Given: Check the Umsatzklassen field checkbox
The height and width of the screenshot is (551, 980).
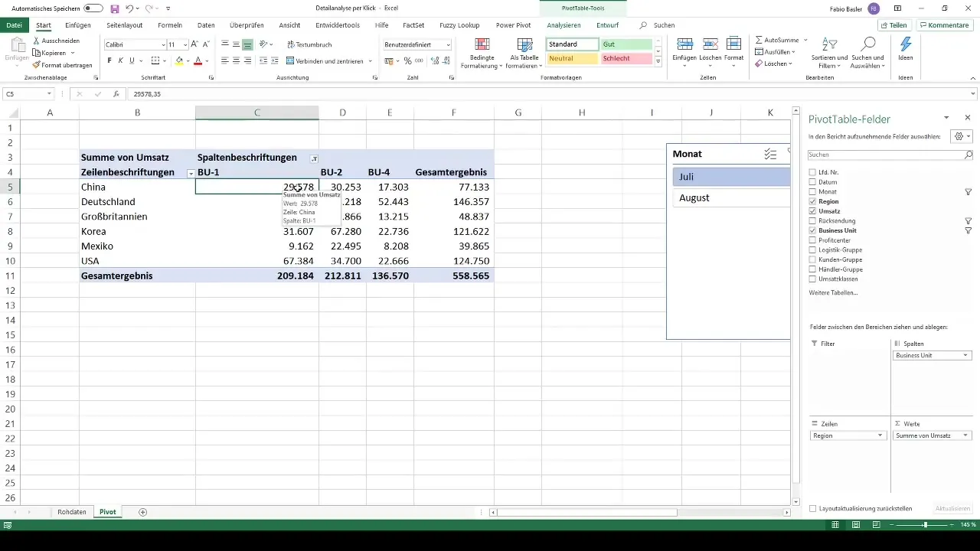Looking at the screenshot, I should tap(812, 279).
